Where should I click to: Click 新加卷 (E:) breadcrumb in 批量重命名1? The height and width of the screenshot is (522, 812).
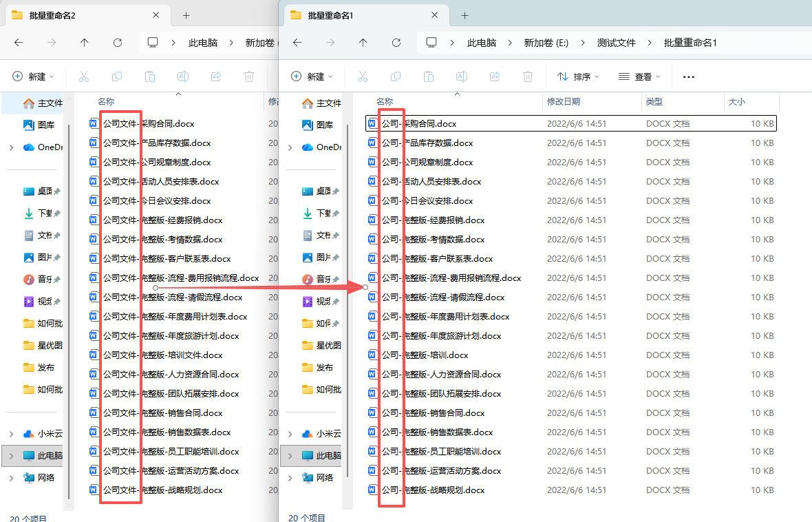pyautogui.click(x=546, y=43)
